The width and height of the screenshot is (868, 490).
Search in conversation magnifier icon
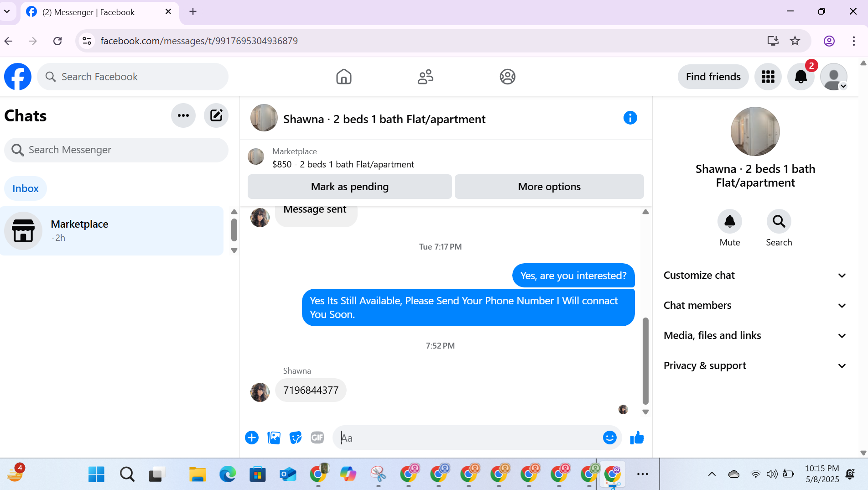[779, 221]
